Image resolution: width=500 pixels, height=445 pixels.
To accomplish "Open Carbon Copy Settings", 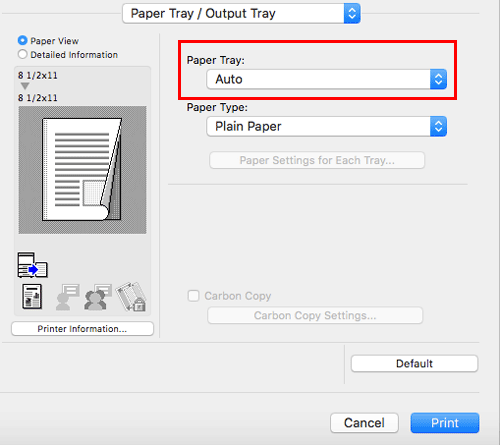I will click(315, 315).
